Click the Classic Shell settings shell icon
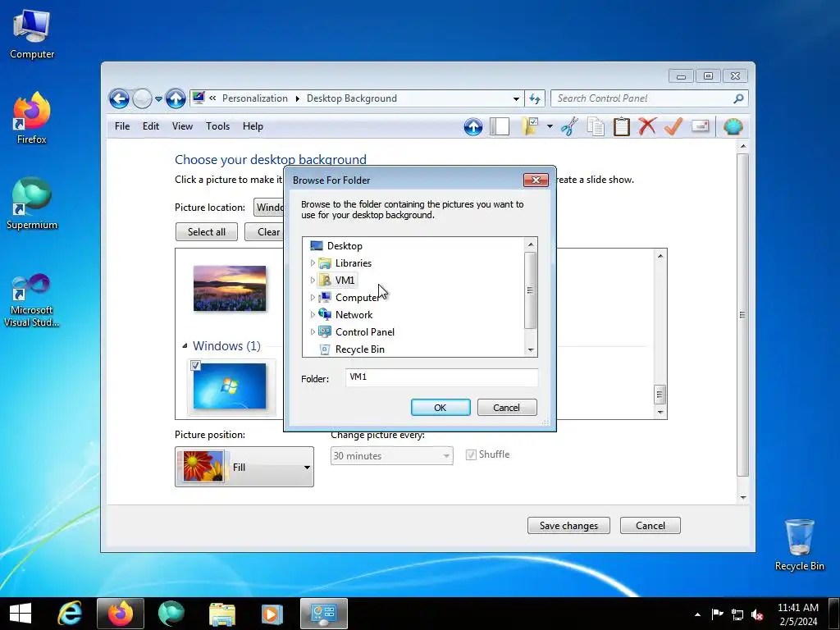This screenshot has height=630, width=840. tap(733, 126)
